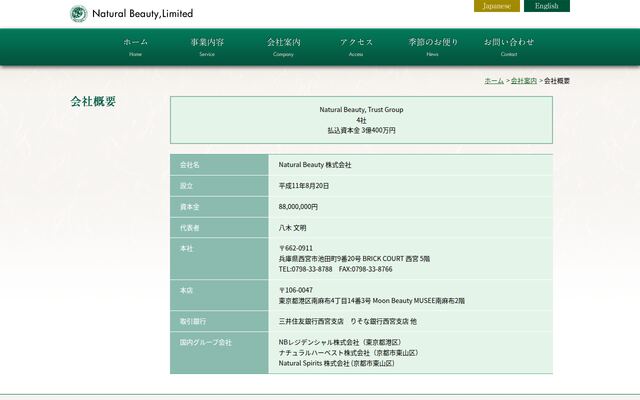Click the Natural Beauty round logo icon

click(78, 14)
